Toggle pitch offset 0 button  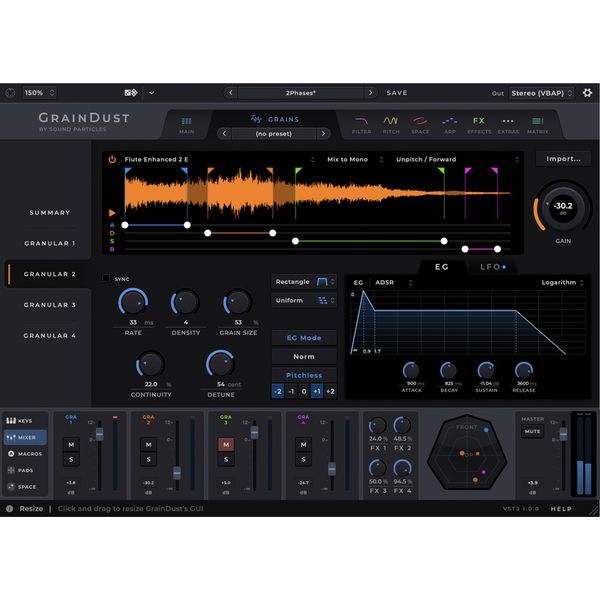[304, 391]
